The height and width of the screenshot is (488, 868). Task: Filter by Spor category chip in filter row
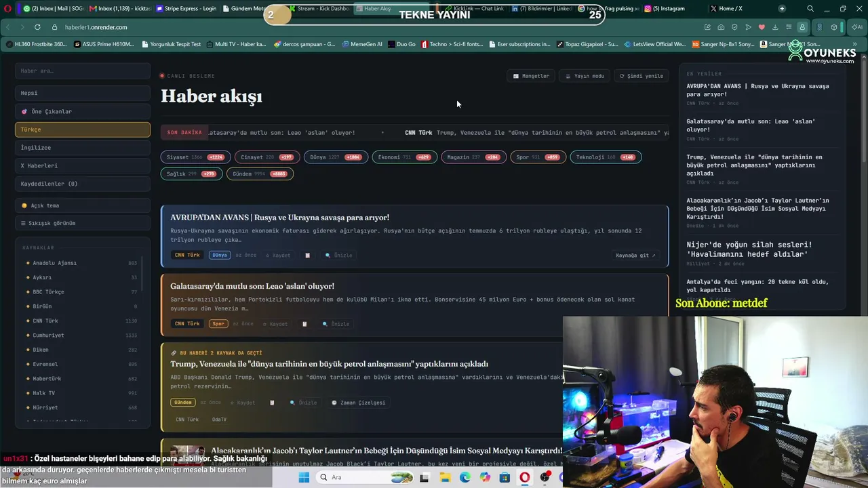pos(538,157)
